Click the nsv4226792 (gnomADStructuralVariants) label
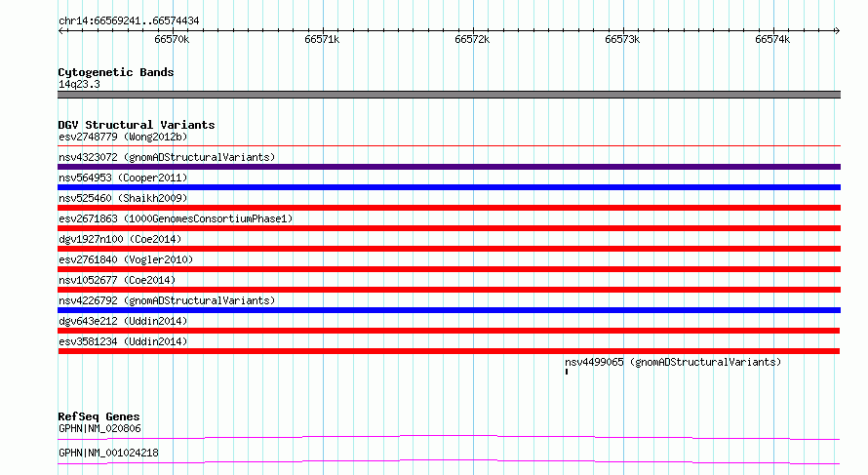This screenshot has height=475, width=868. (x=167, y=300)
